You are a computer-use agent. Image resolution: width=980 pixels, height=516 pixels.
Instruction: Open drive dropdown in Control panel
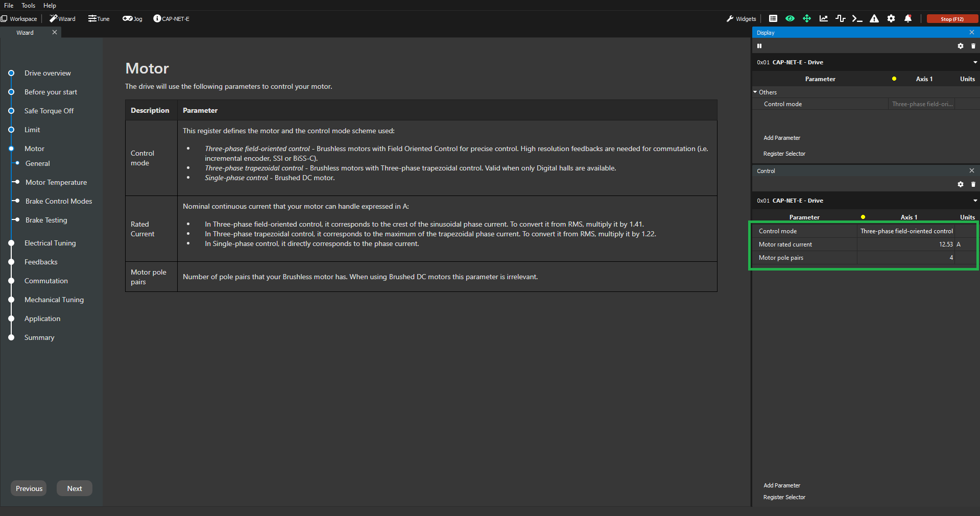point(975,201)
